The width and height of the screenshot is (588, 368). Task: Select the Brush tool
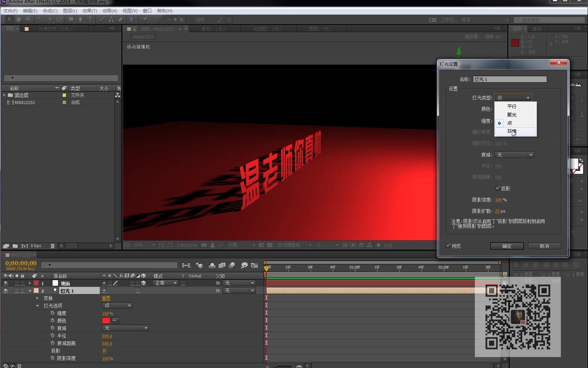tap(102, 20)
